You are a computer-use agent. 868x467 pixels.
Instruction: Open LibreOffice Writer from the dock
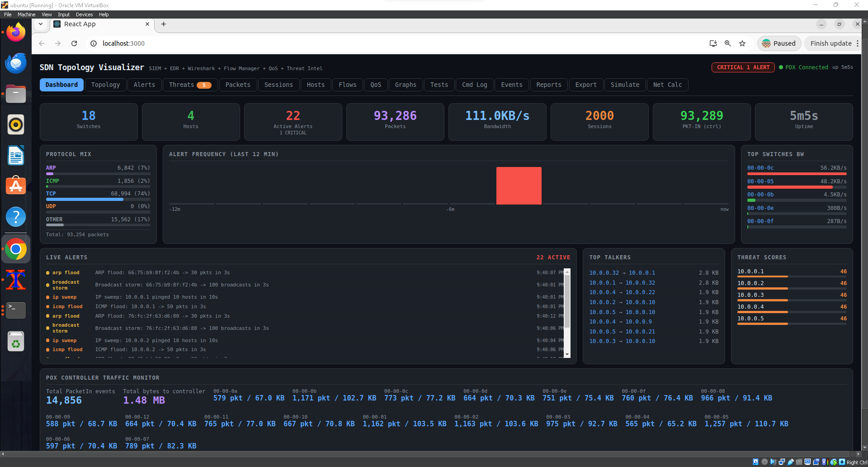[16, 156]
